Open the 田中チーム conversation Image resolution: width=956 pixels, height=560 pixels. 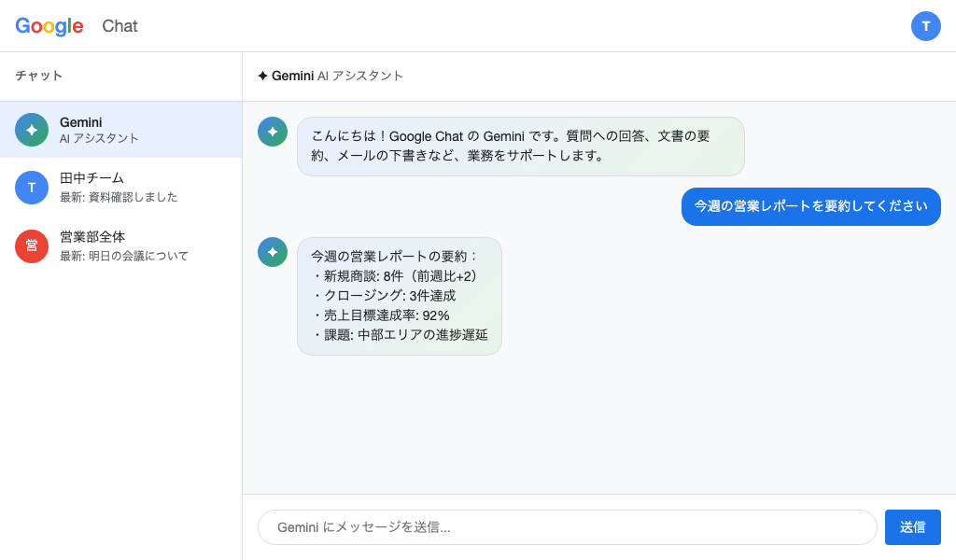tap(121, 188)
